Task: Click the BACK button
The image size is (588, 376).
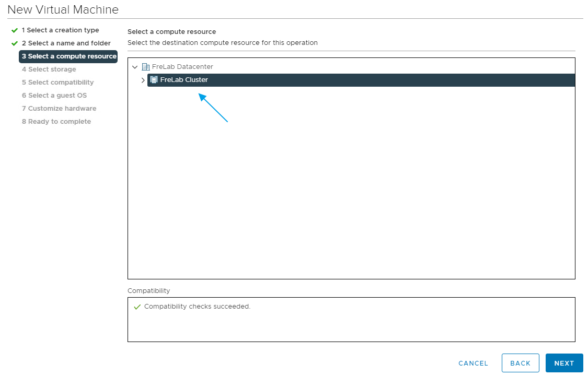Action: [520, 363]
